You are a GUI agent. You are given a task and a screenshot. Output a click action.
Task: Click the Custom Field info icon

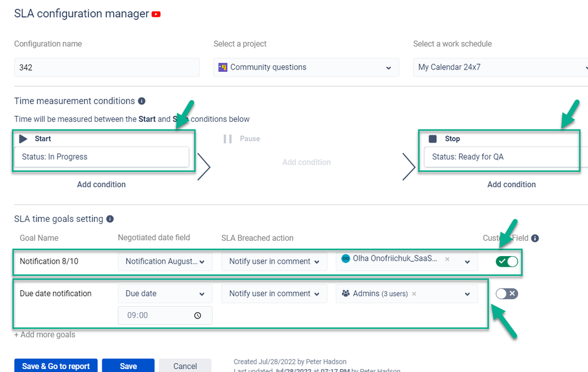535,238
